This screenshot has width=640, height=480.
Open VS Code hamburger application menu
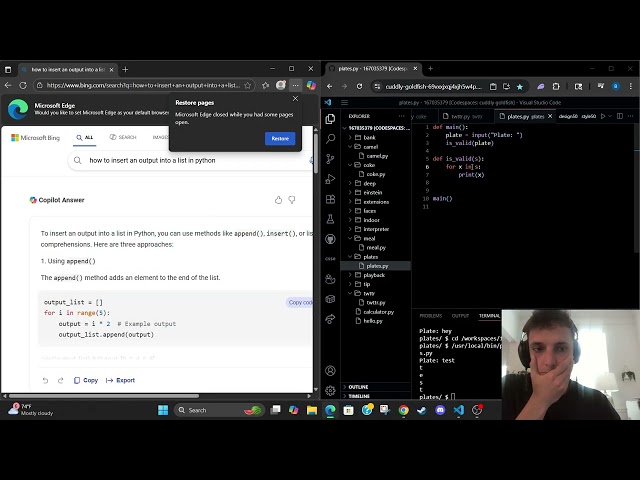tap(344, 102)
